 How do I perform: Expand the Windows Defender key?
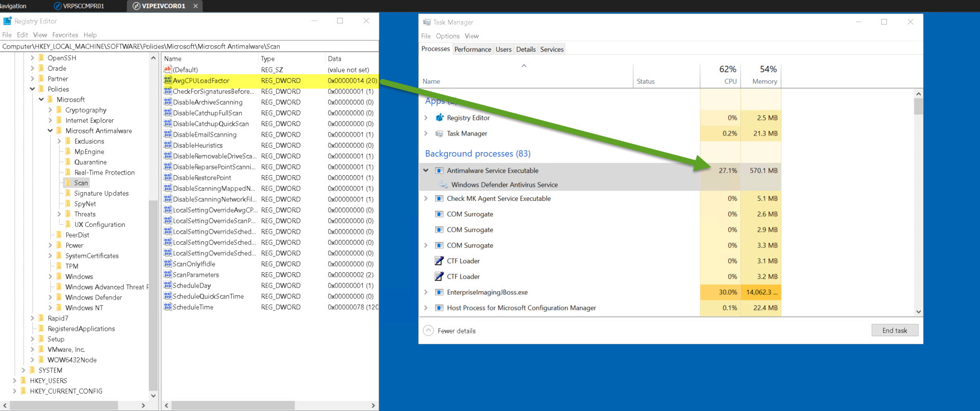[50, 297]
